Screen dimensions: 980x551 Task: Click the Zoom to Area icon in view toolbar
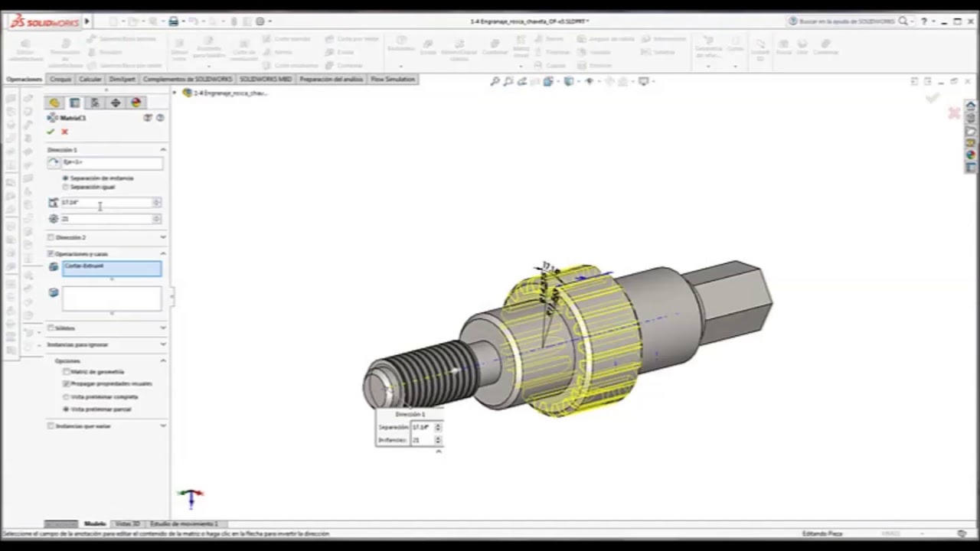[x=508, y=81]
